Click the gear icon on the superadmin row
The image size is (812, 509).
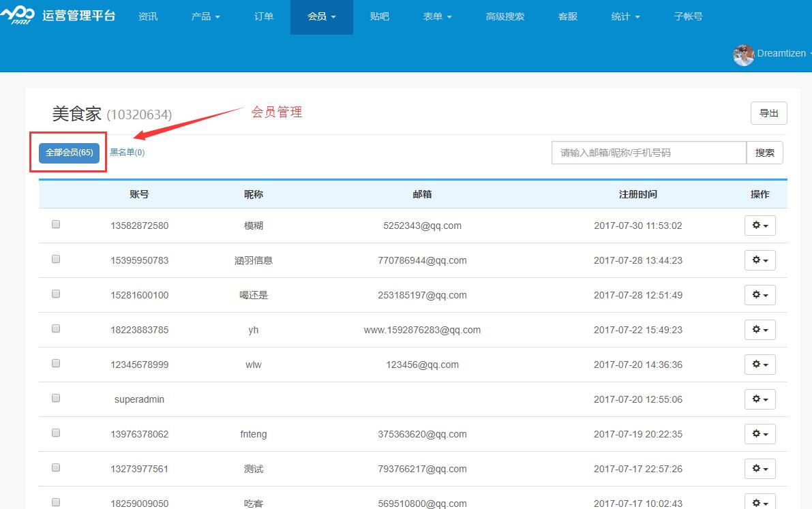tap(760, 399)
